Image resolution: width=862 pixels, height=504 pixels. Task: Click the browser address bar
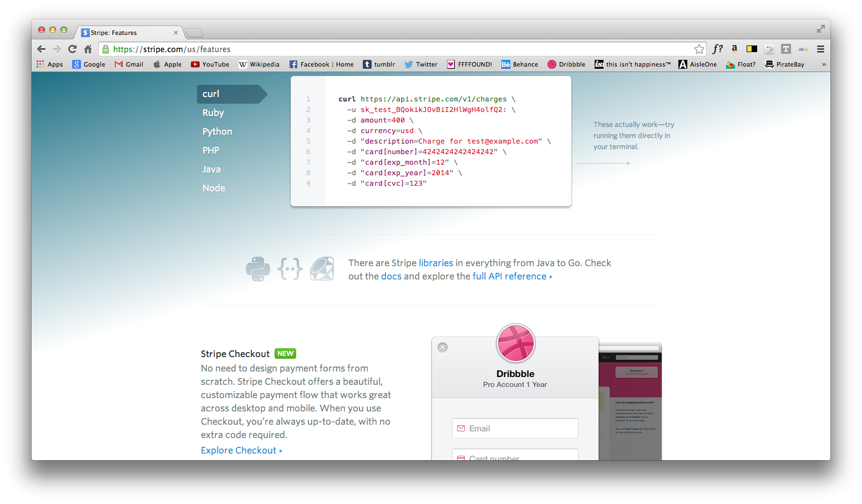click(x=388, y=49)
